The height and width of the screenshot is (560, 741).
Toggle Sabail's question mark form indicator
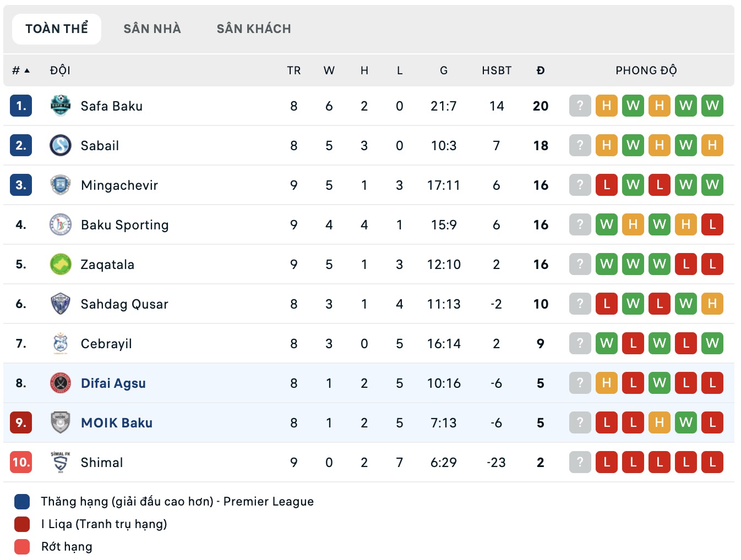click(x=580, y=145)
